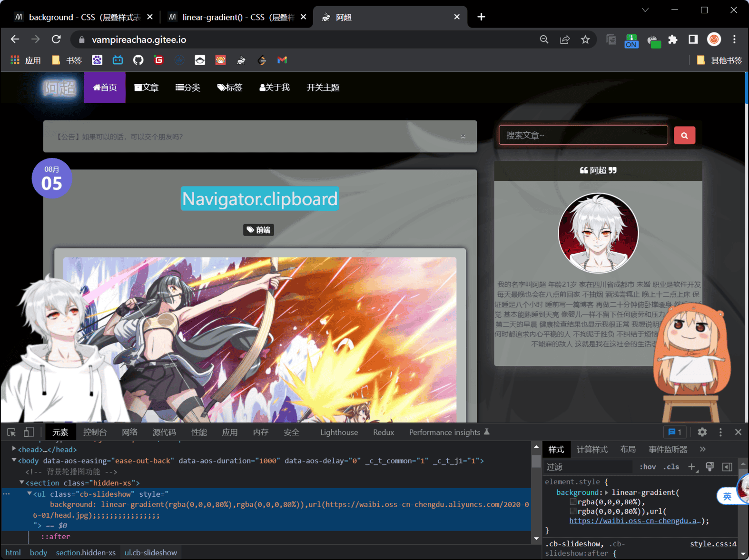Screen dimensions: 749x560
Task: Open the linear-gradient() CSS browser tab
Action: (x=233, y=17)
